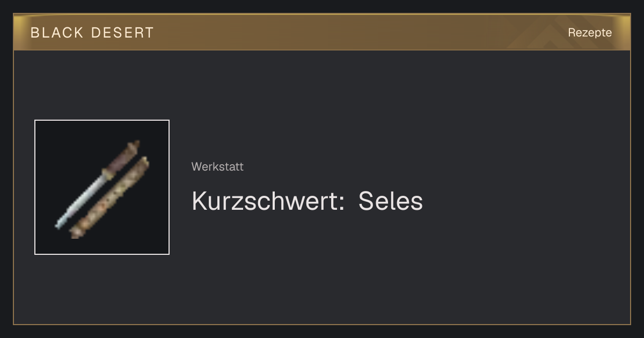The image size is (644, 338).
Task: Open the Rezepte link in header
Action: [x=590, y=33]
